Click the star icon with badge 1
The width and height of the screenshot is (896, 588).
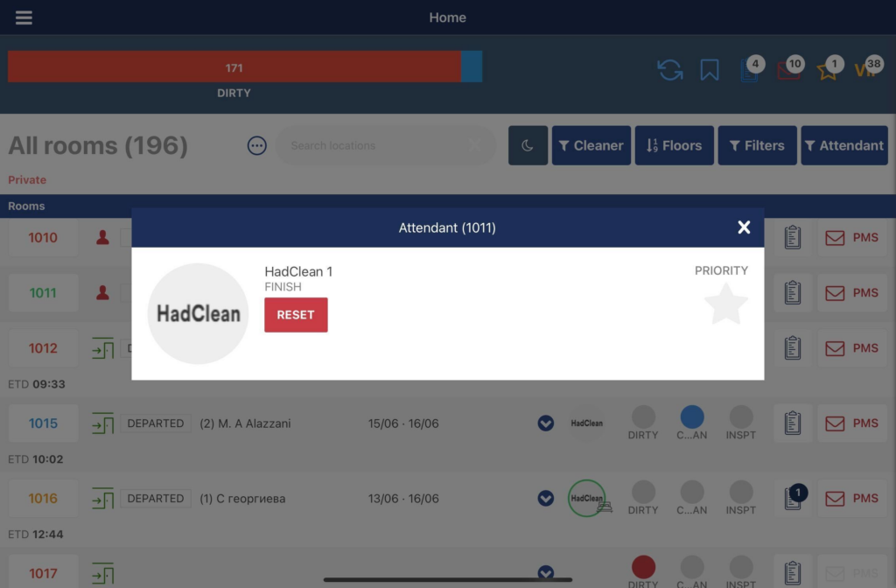[828, 71]
